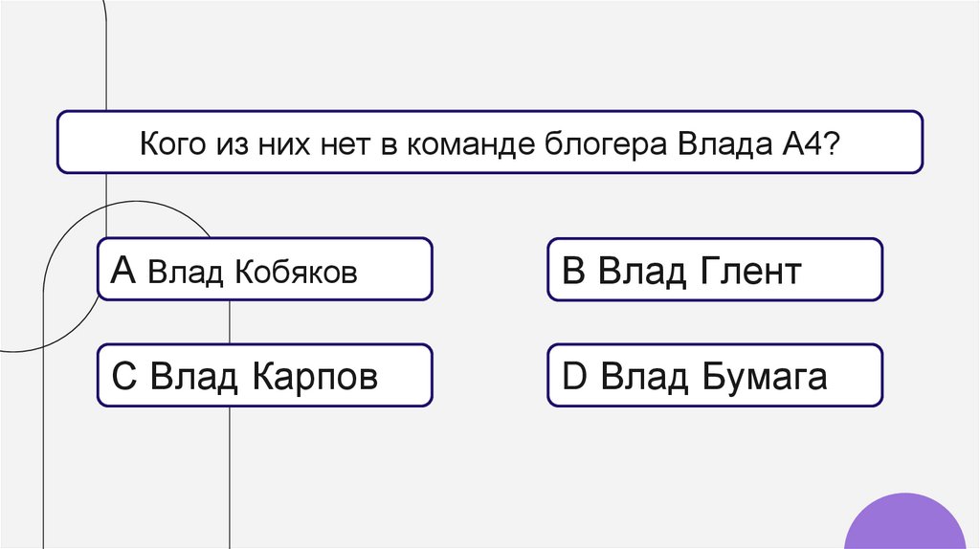Select answer A Влад Кобяков
980x549 pixels.
(265, 271)
